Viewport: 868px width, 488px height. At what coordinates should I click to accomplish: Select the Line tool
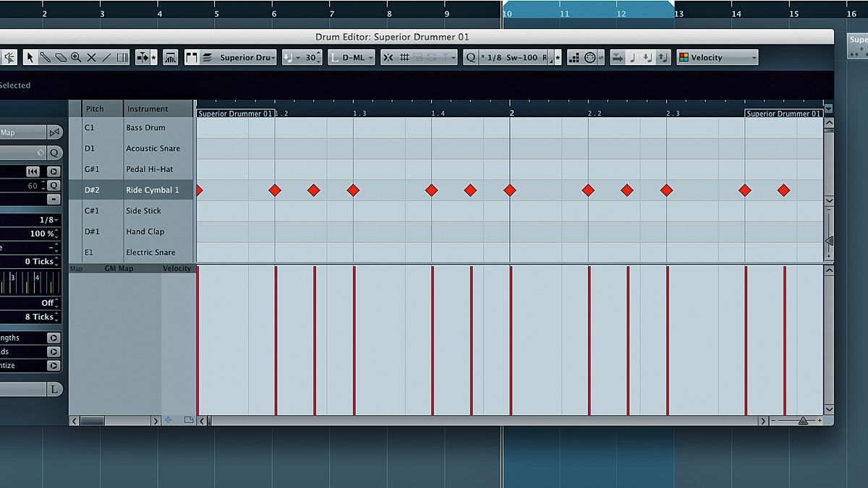[x=108, y=56]
